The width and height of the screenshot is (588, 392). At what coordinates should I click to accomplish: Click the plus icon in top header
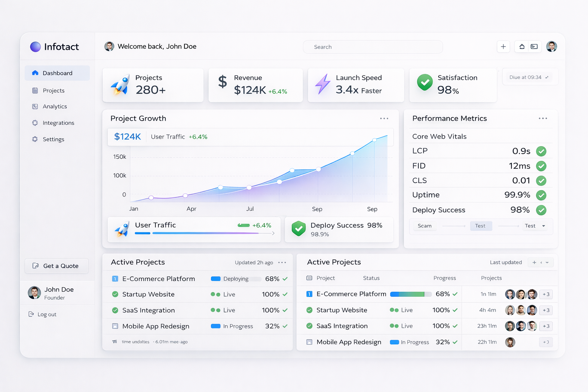coord(503,47)
